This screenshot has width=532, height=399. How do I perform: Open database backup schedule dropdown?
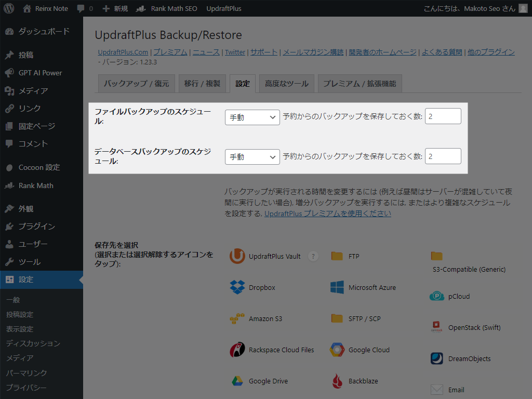[x=252, y=157]
